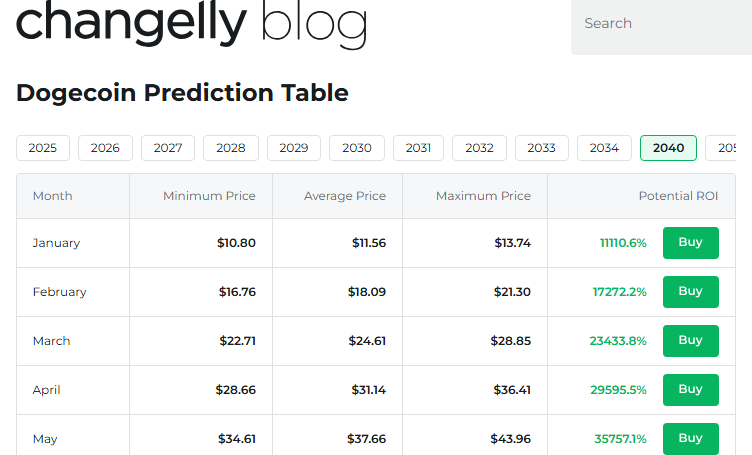The image size is (752, 455).
Task: Click Buy for February
Action: pyautogui.click(x=690, y=292)
